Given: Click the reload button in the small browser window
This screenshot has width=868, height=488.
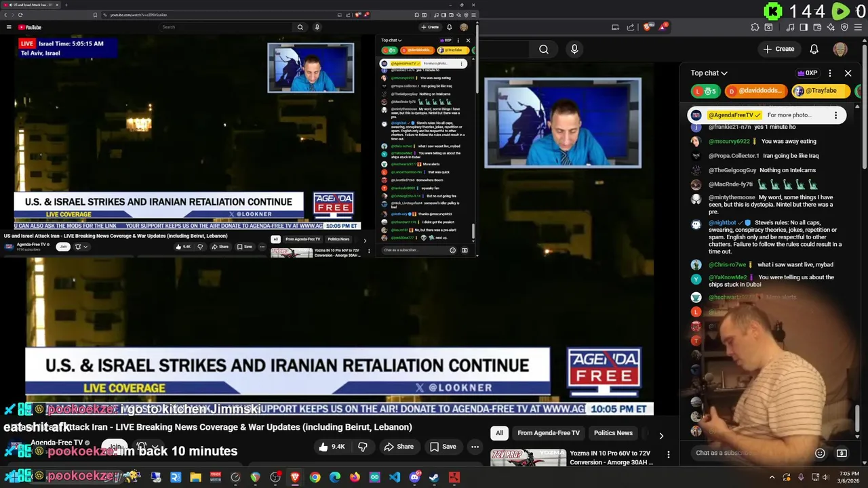Looking at the screenshot, I should coord(20,15).
